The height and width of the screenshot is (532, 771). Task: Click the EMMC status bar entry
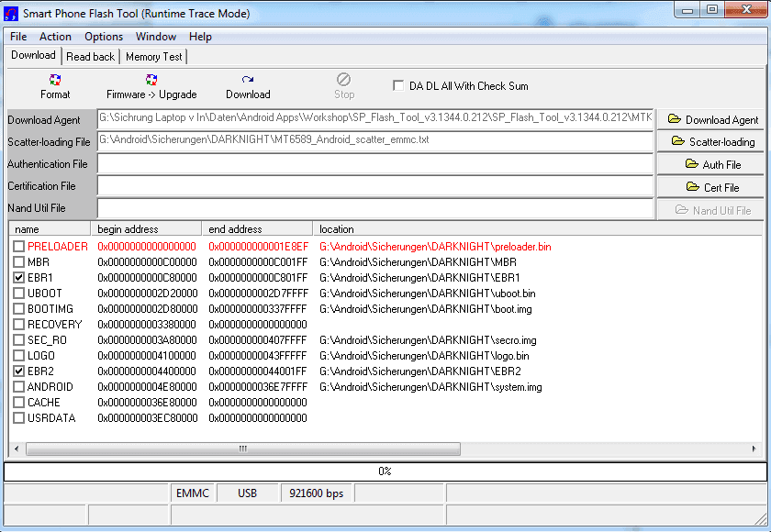(x=193, y=493)
